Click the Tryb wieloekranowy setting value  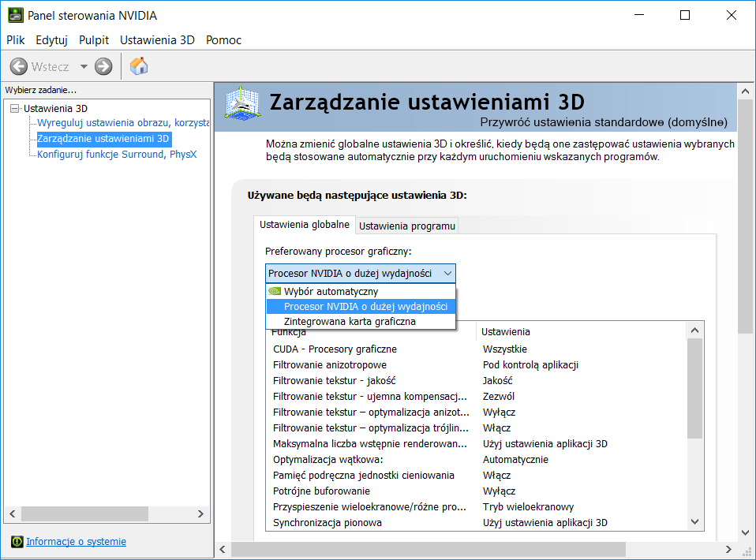point(529,507)
